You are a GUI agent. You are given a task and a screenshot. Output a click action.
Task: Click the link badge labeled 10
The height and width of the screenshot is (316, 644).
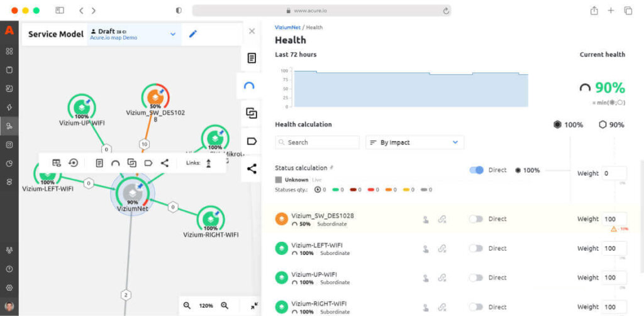[x=144, y=144]
